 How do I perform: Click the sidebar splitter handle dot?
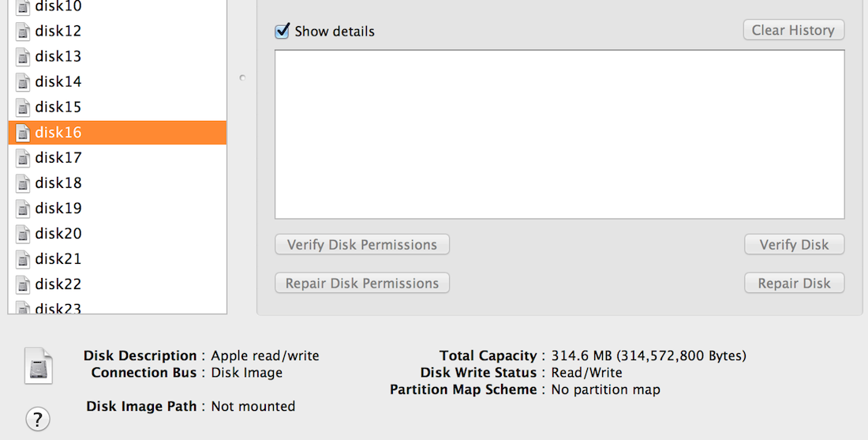pyautogui.click(x=242, y=77)
